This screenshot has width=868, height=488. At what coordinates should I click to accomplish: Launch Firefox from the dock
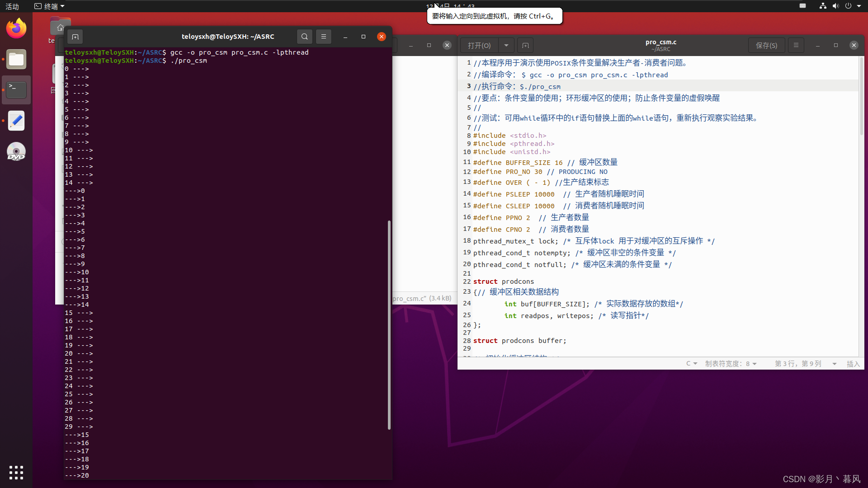16,28
